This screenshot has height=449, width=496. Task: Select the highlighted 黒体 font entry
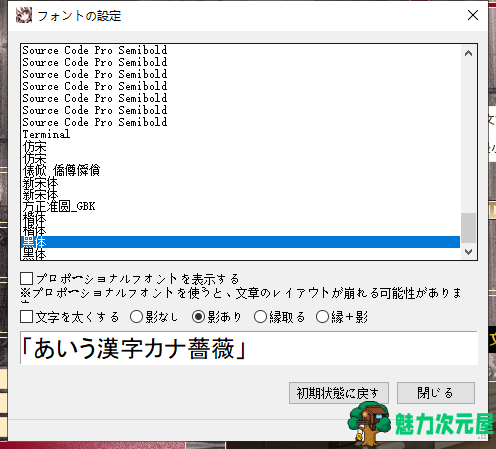[240, 242]
